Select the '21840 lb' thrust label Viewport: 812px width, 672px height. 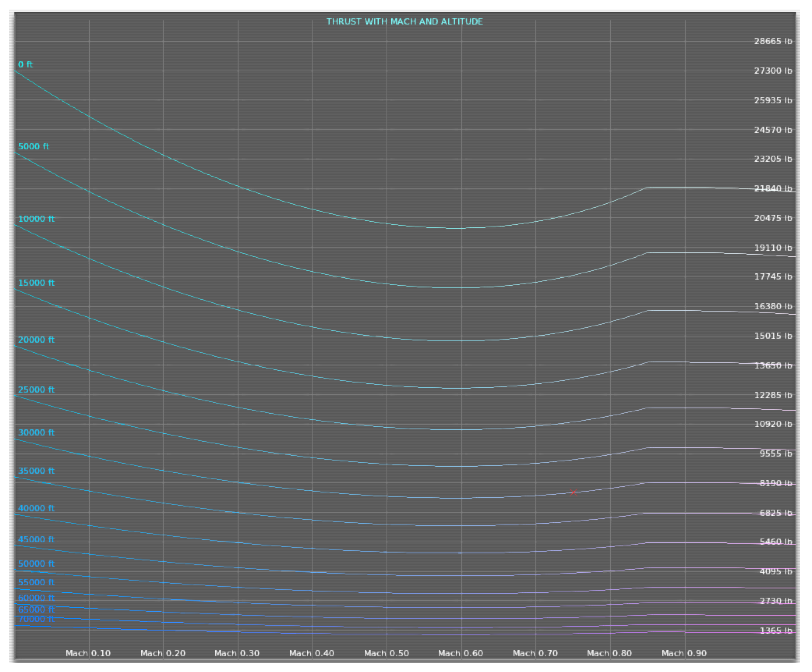(773, 188)
